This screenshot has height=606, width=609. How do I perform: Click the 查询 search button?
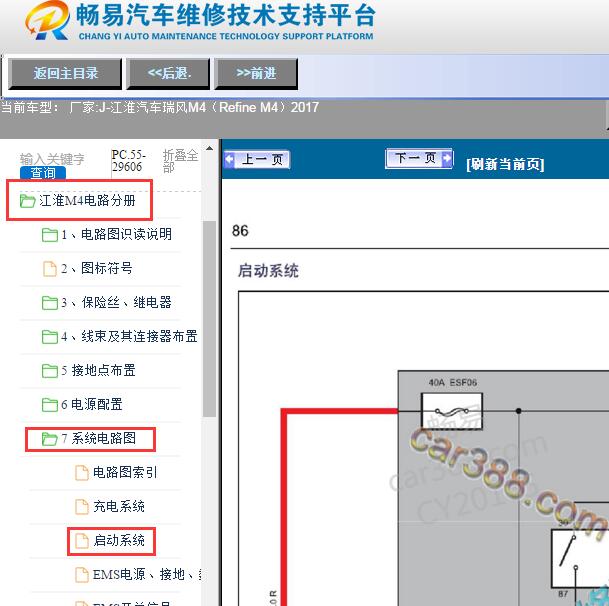tap(43, 173)
